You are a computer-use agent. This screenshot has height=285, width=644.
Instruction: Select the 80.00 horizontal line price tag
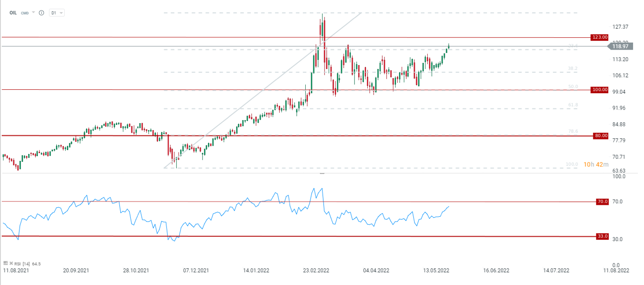pyautogui.click(x=601, y=135)
